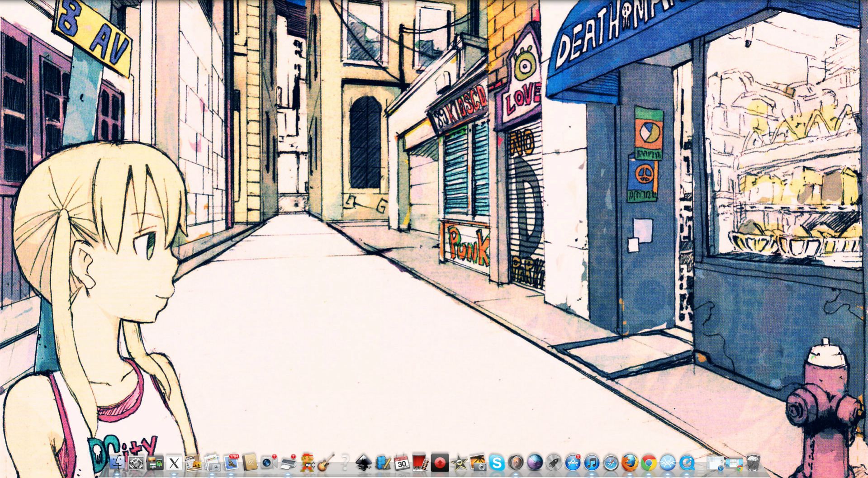This screenshot has height=478, width=868.
Task: Open Launchpad rocket icon
Action: click(554, 463)
